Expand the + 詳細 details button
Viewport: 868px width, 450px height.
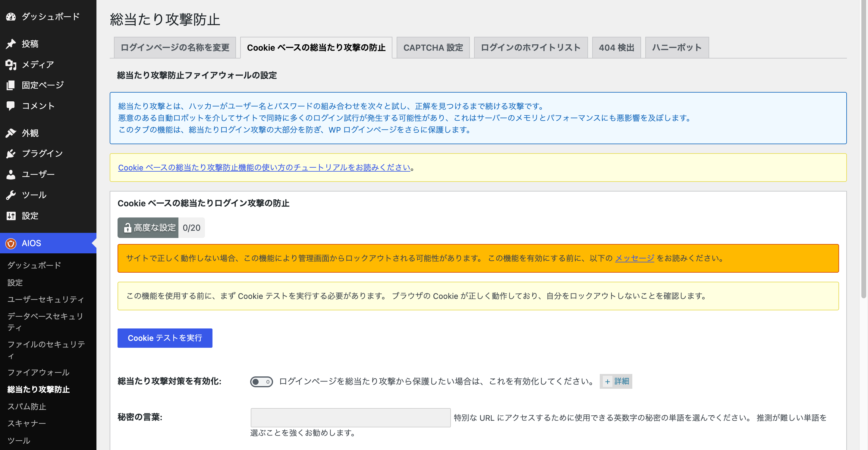point(616,381)
